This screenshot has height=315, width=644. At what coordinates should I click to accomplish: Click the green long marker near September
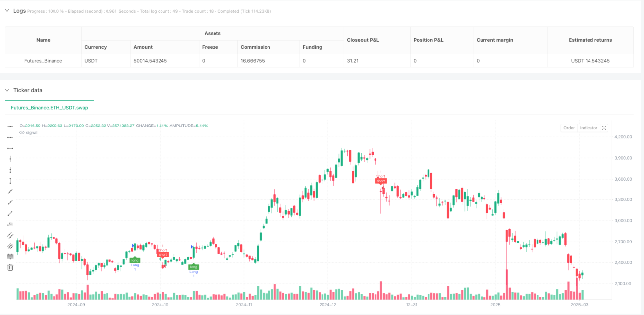click(134, 260)
